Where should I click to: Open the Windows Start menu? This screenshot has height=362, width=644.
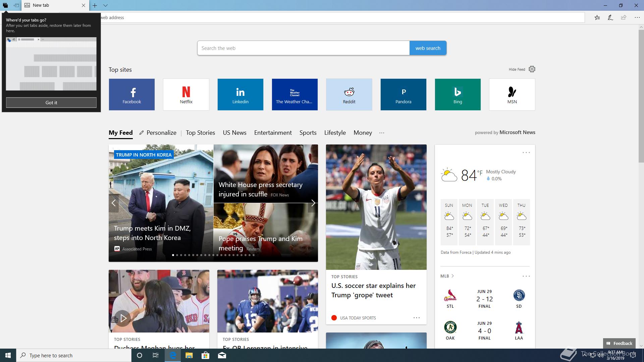point(8,355)
